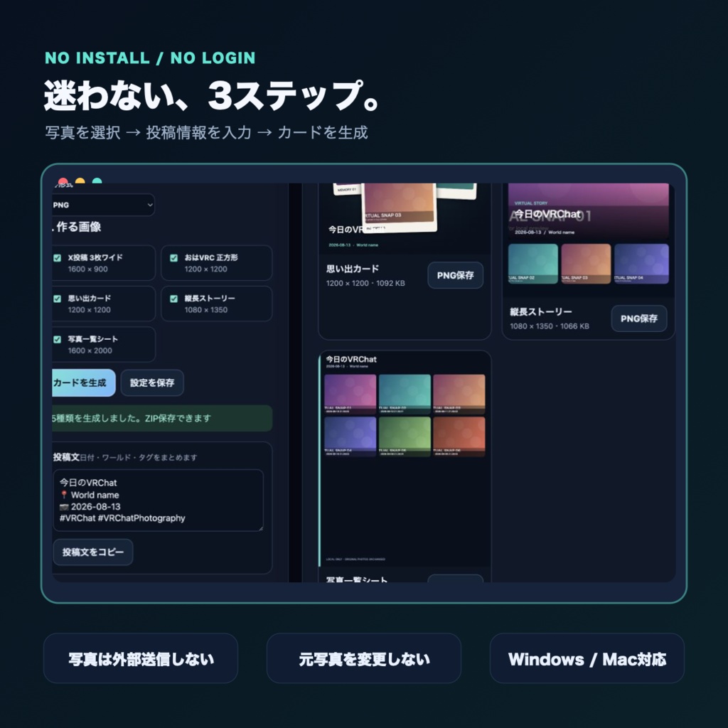Click the 1200 × 1200 · 1092 KB size text
Screen dimensions: 728x728
(x=365, y=283)
